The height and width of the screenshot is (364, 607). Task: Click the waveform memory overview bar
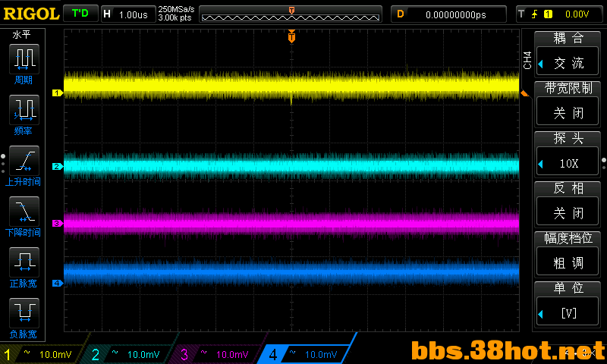(291, 14)
